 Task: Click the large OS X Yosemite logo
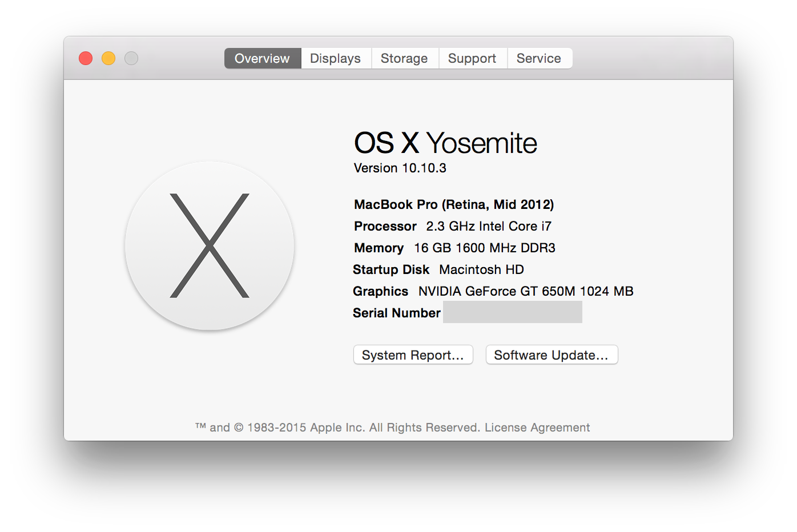click(210, 245)
